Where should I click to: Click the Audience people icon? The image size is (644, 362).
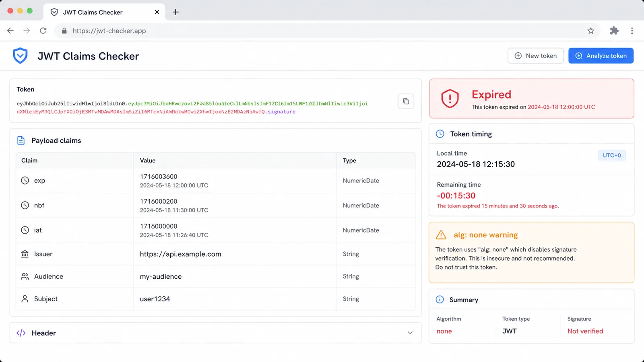[25, 276]
